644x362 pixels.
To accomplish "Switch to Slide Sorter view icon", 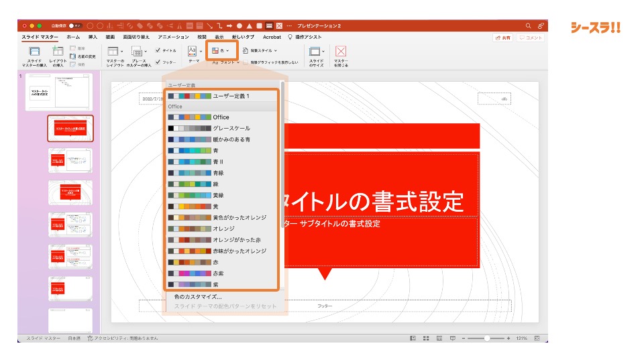I will click(x=426, y=338).
